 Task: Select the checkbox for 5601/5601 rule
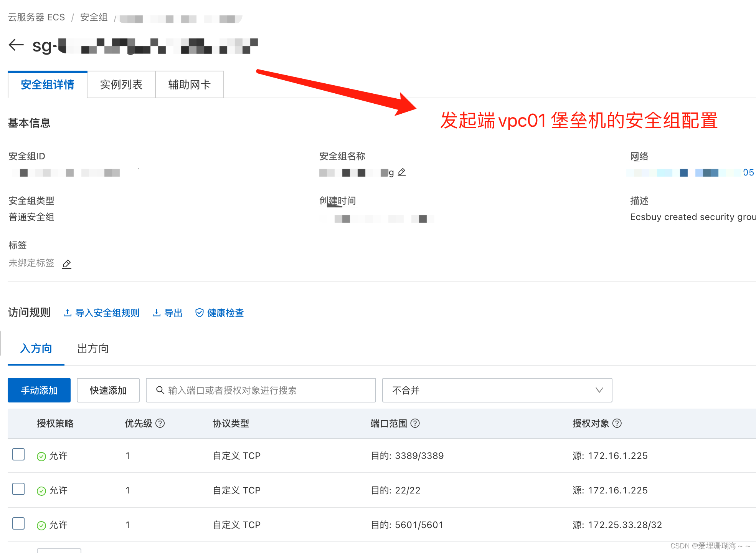18,523
